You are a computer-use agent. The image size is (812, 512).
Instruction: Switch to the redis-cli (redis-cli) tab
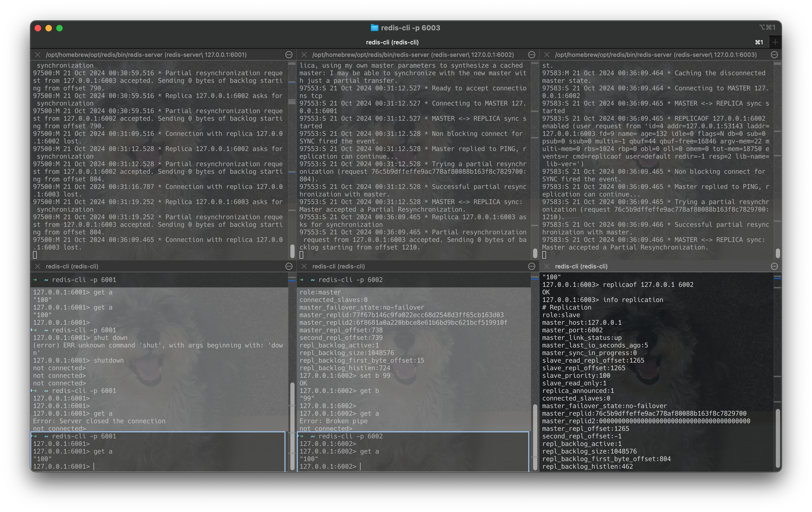pyautogui.click(x=392, y=42)
